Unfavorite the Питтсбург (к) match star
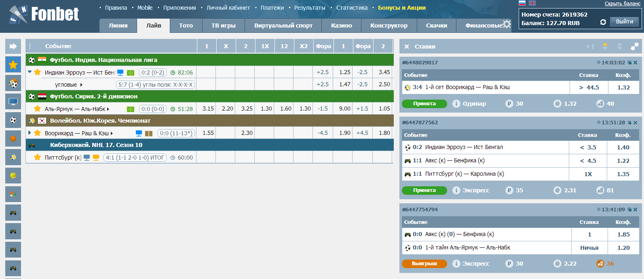Image resolution: width=644 pixels, height=279 pixels. (x=38, y=157)
